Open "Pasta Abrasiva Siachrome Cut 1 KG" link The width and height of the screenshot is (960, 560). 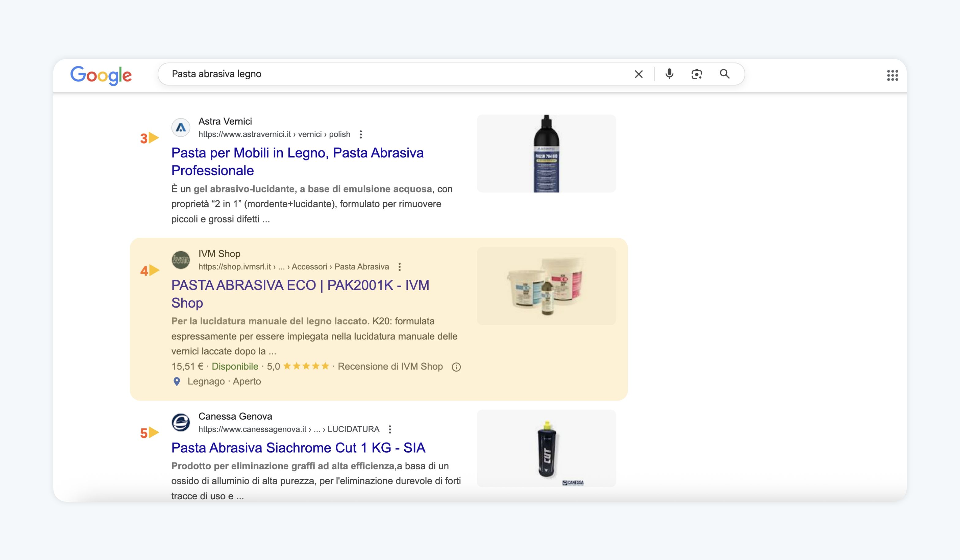[x=298, y=448]
